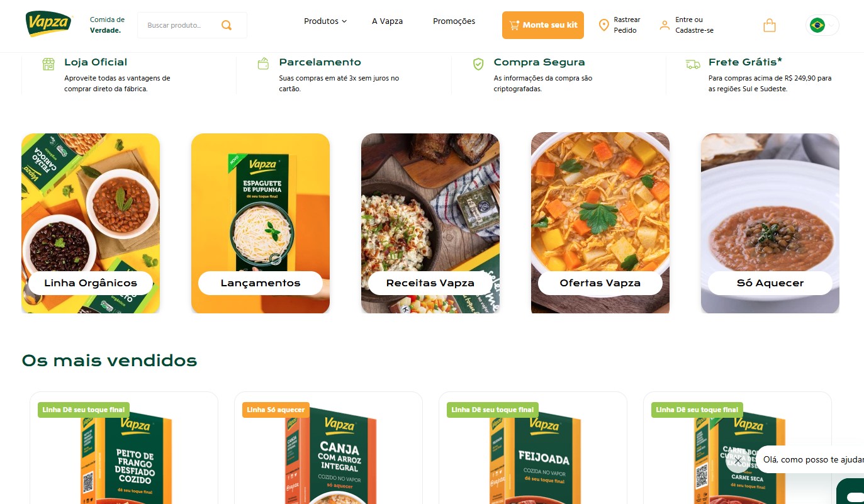Click the Monte seu kit button

point(542,25)
